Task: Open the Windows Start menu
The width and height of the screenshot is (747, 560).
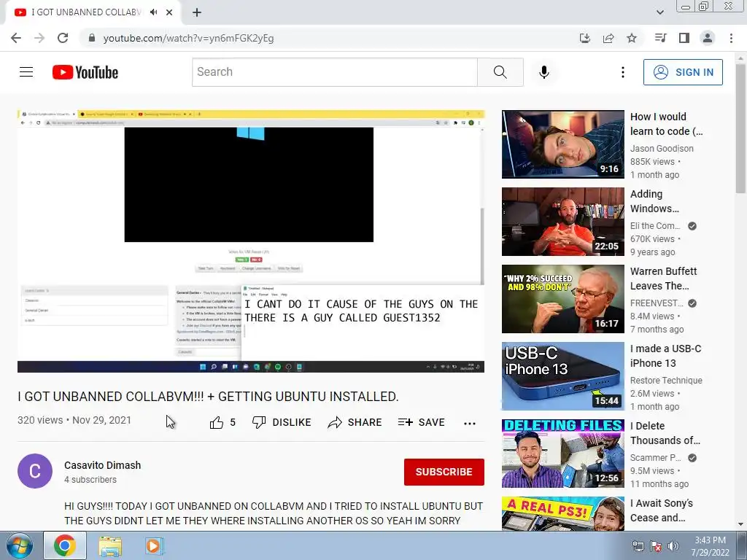Action: 19,545
